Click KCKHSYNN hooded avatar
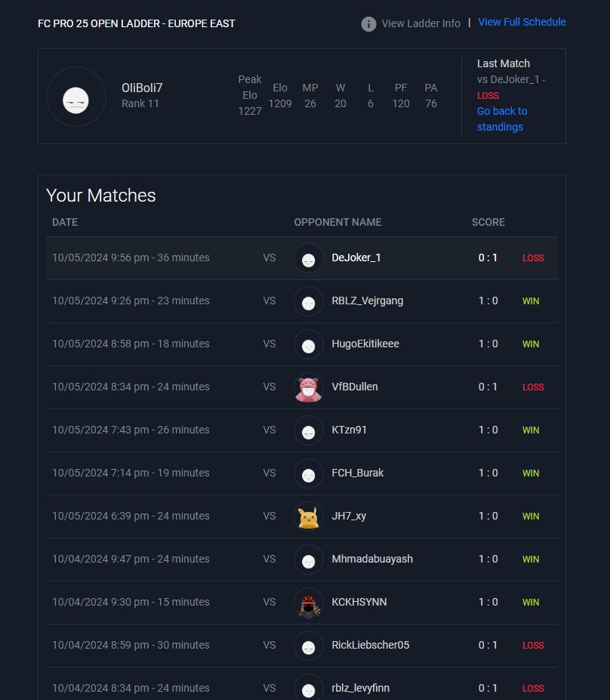 [308, 603]
